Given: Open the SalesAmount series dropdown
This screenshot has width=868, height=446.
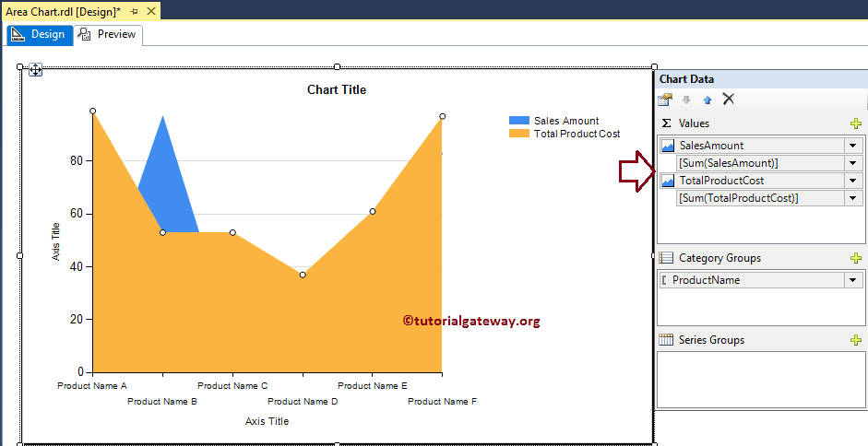Looking at the screenshot, I should click(x=853, y=146).
